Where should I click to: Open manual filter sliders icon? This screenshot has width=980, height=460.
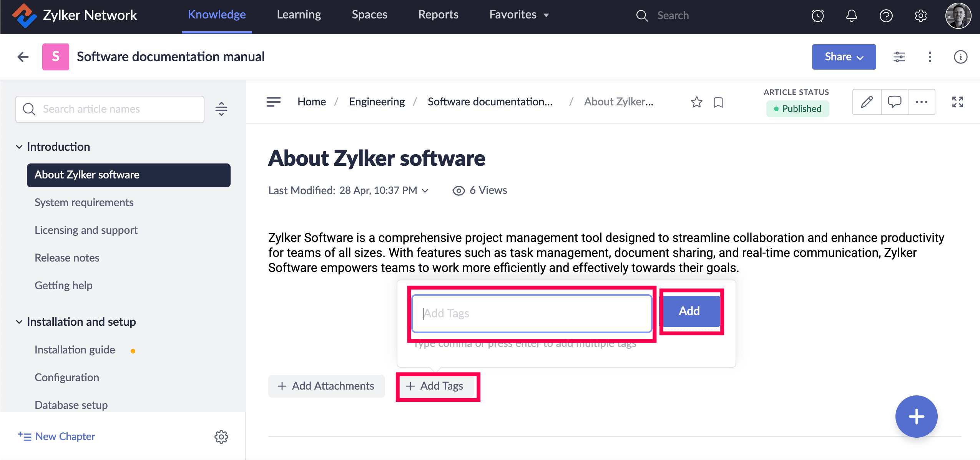pyautogui.click(x=899, y=57)
